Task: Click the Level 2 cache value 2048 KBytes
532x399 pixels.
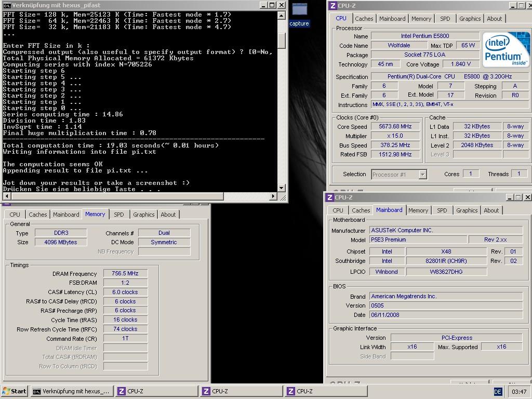Action: 477,145
